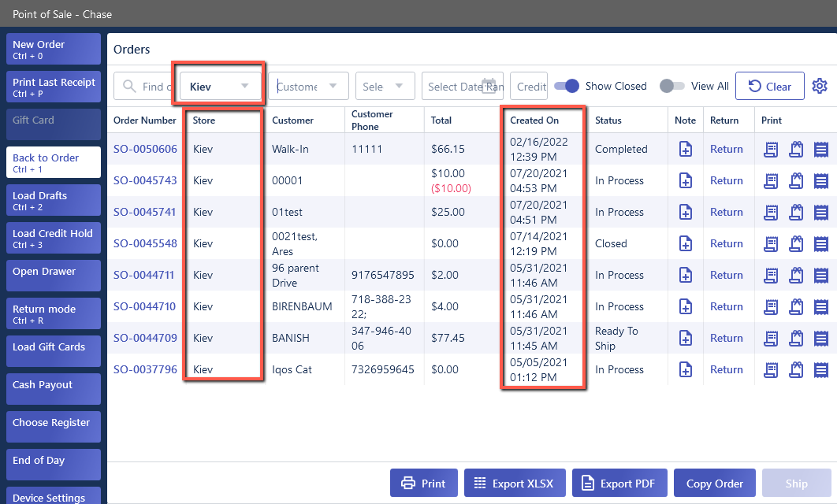837x504 pixels.
Task: Print receipt icon for order SO-0037796
Action: [x=771, y=369]
